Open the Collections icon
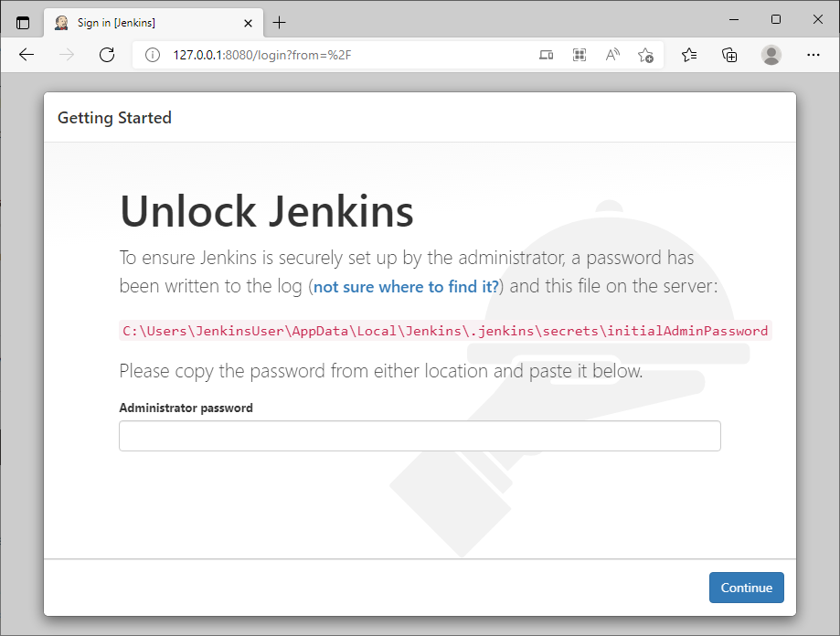Screen dimensions: 840x636 coord(729,55)
